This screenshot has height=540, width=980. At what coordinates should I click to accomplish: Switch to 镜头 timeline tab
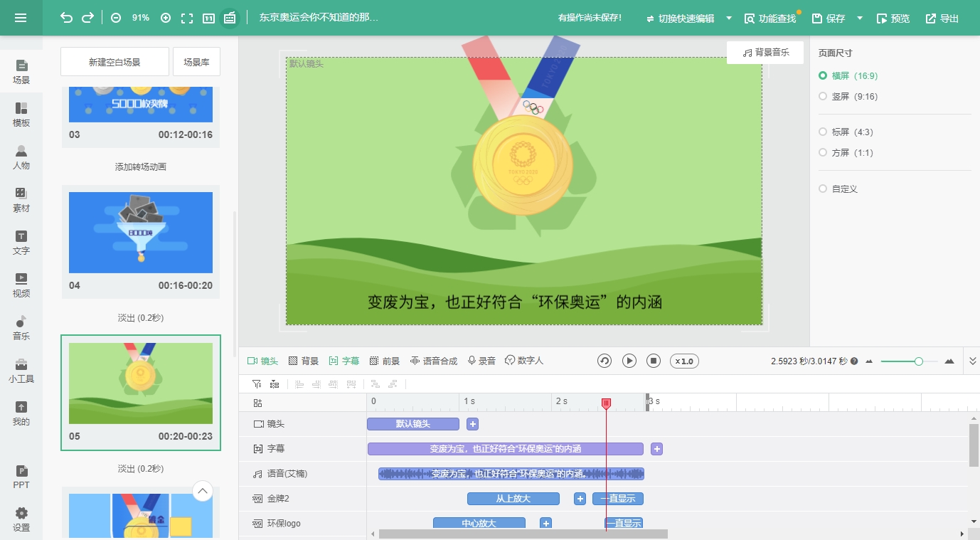pyautogui.click(x=262, y=361)
